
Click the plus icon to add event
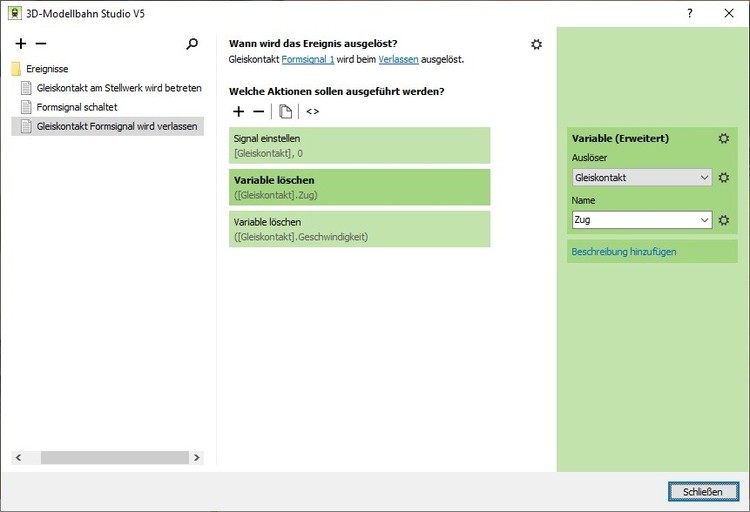pyautogui.click(x=21, y=44)
